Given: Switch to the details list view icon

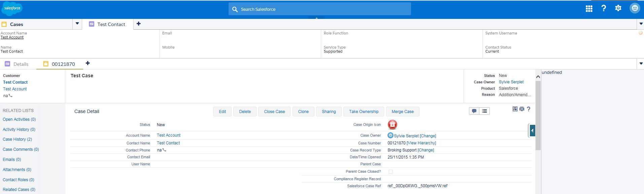Looking at the screenshot, I should click(484, 111).
